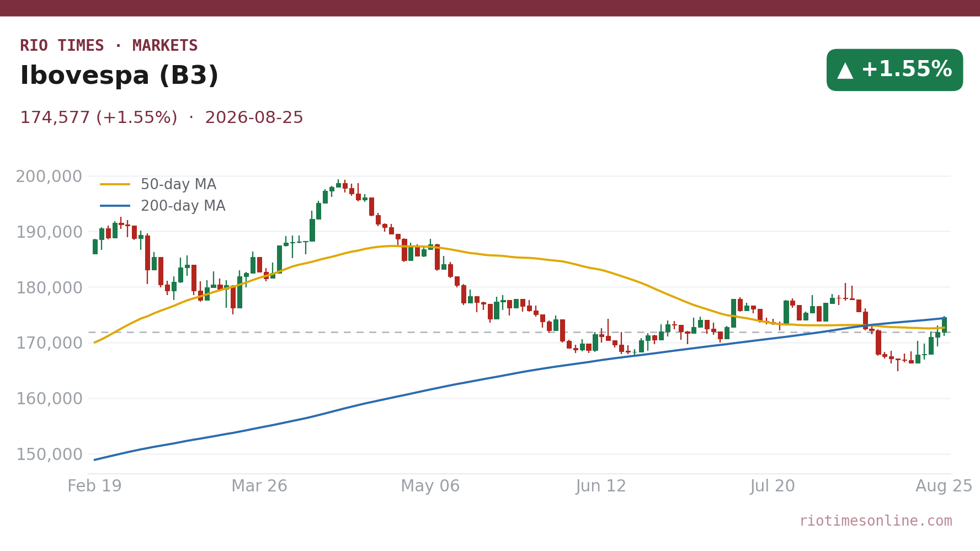Click the 150,000 y-axis label
The image size is (980, 551).
[x=49, y=454]
